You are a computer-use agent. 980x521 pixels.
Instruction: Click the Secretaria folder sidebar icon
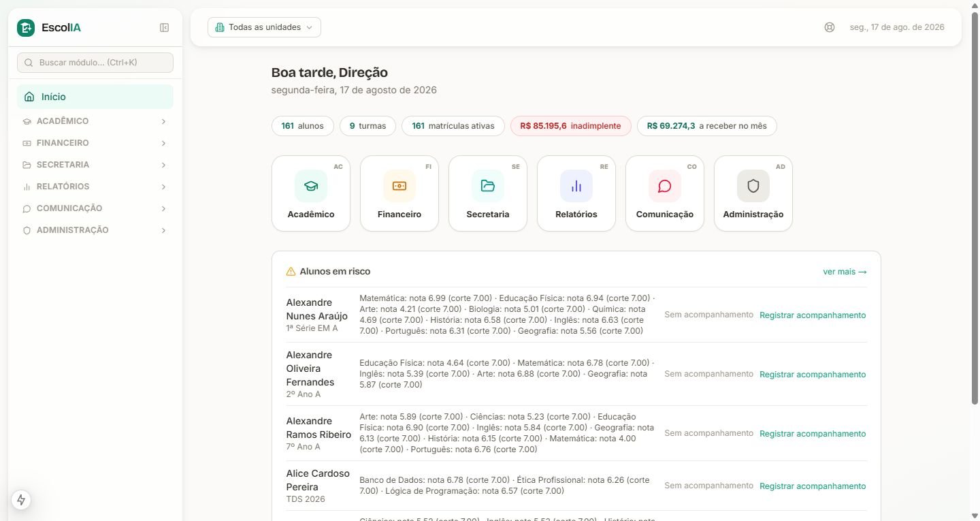point(27,165)
